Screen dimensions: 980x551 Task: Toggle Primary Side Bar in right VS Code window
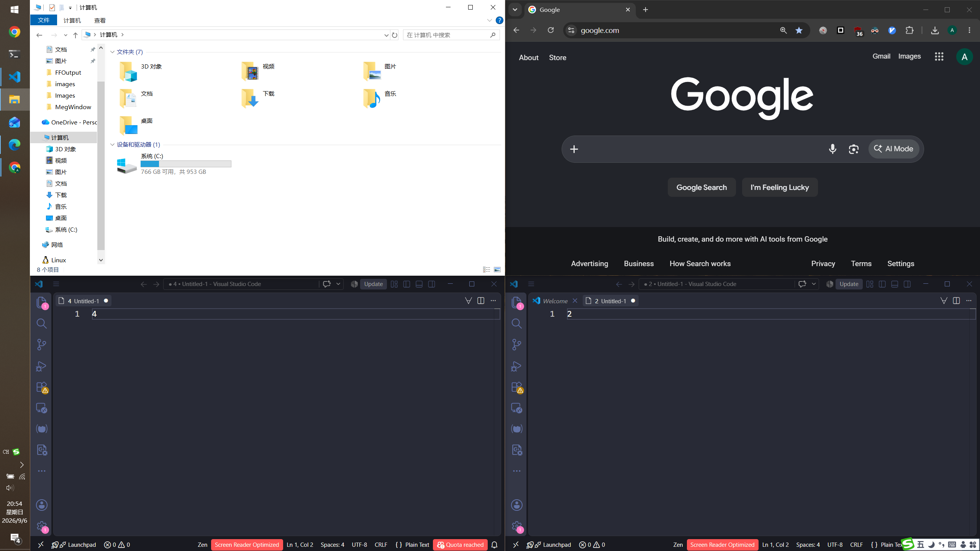click(x=882, y=284)
